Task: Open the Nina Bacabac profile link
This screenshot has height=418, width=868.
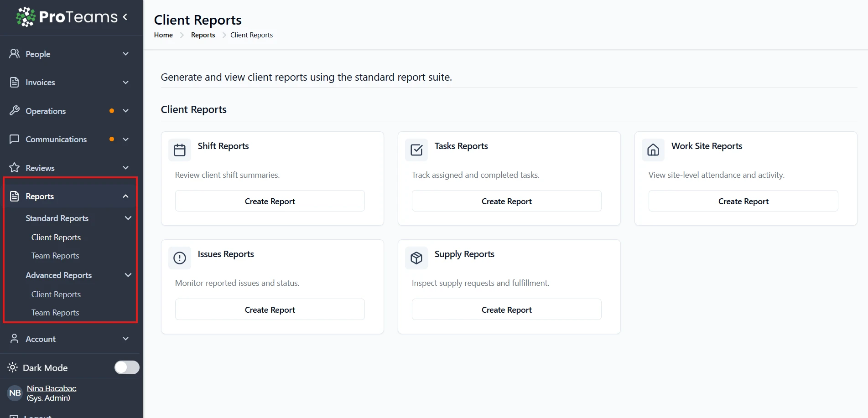Action: (52, 388)
